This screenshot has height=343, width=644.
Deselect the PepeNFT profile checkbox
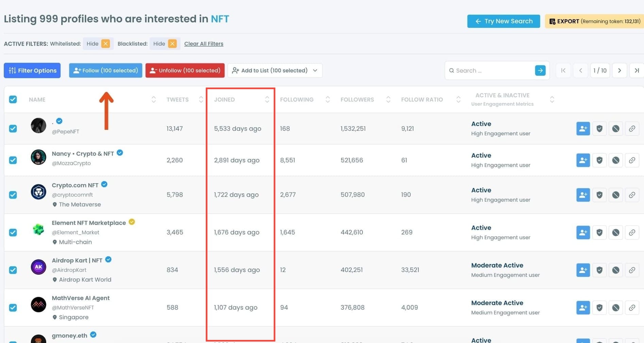[x=13, y=128]
